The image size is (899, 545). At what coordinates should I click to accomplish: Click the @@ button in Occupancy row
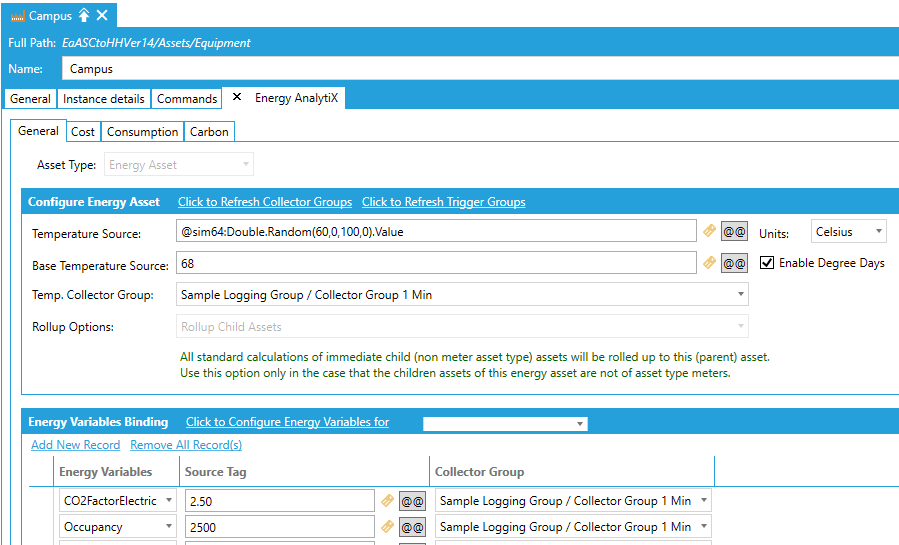(x=412, y=526)
